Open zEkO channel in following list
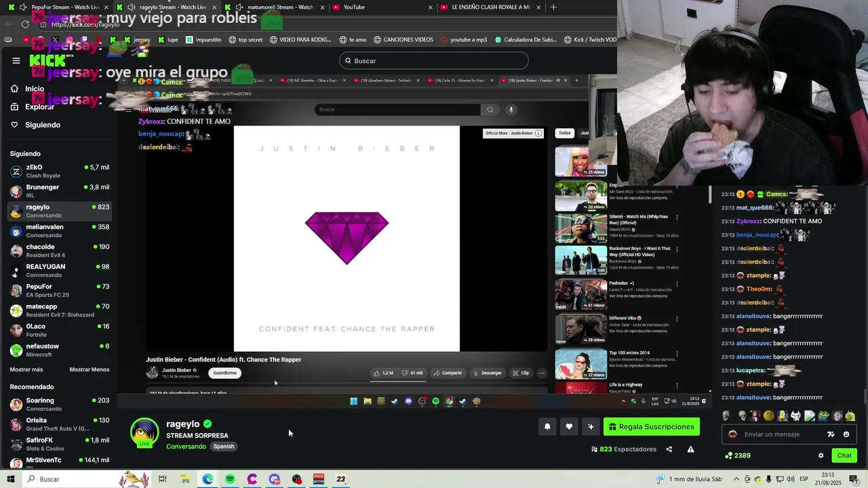868x488 pixels. 59,171
